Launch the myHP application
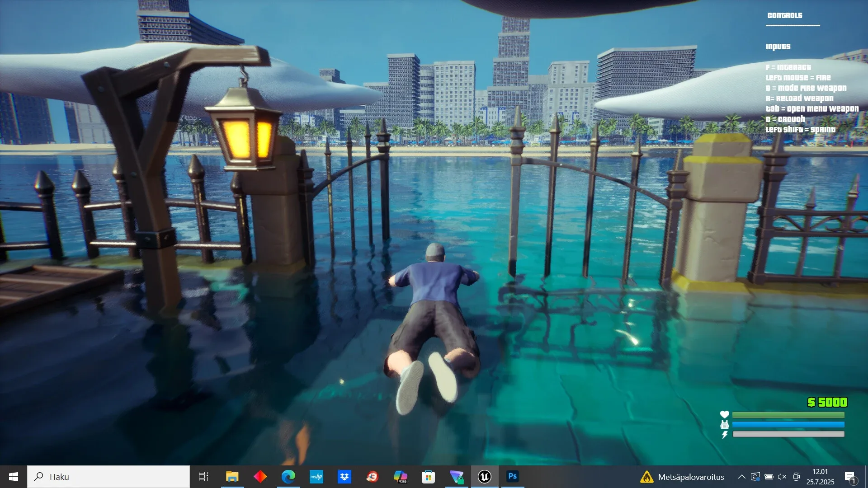Screen dimensions: 868x488 tap(316, 477)
